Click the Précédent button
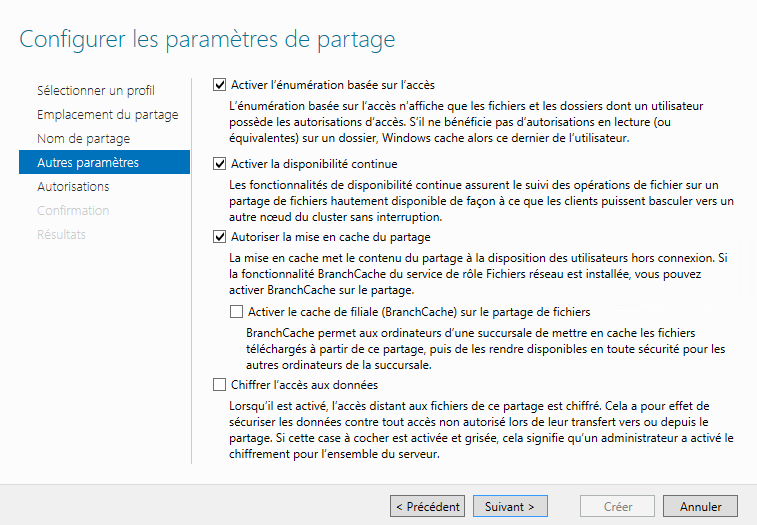The height and width of the screenshot is (525, 757). coord(427,506)
